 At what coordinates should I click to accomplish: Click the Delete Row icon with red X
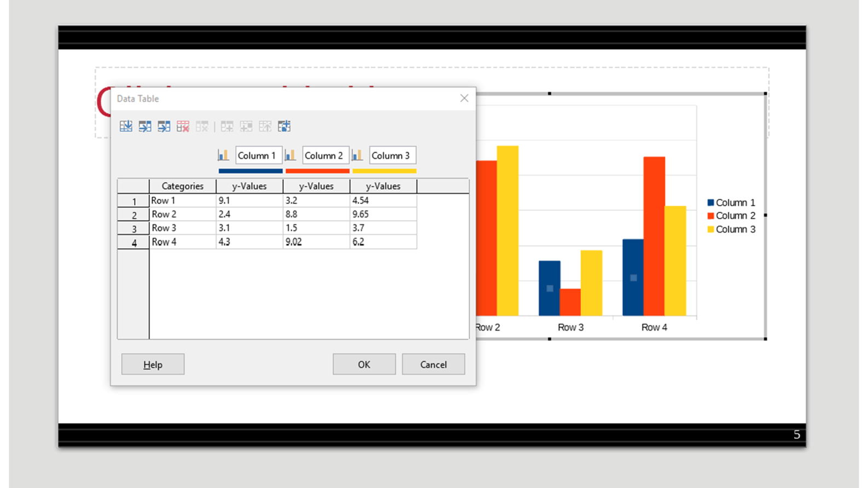183,126
